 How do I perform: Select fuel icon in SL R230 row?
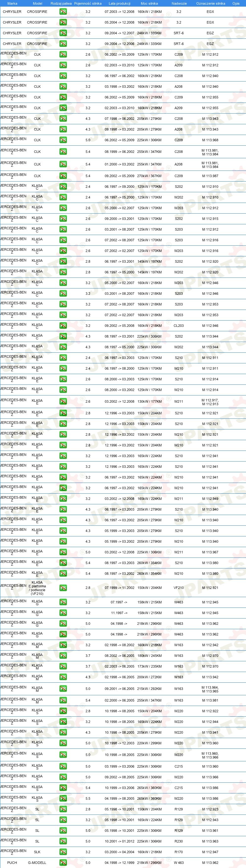63,841
